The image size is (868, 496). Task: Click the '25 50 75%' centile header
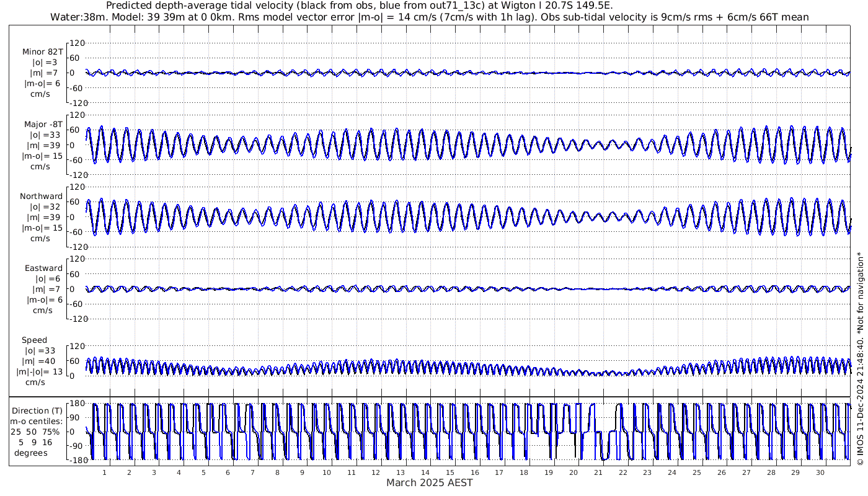point(35,432)
